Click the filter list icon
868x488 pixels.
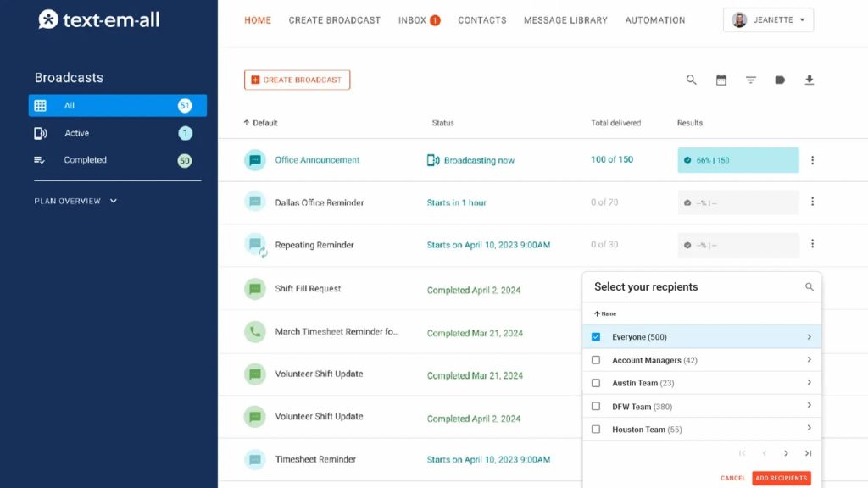tap(751, 80)
